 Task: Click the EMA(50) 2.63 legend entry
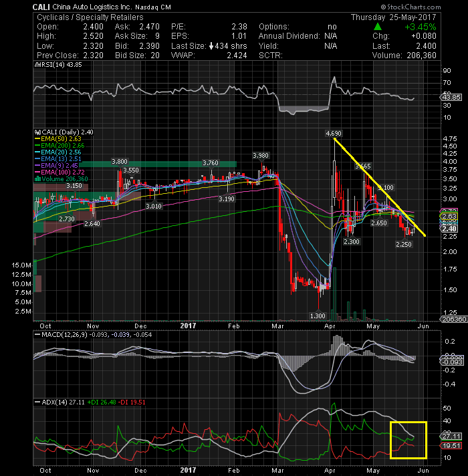pyautogui.click(x=61, y=139)
